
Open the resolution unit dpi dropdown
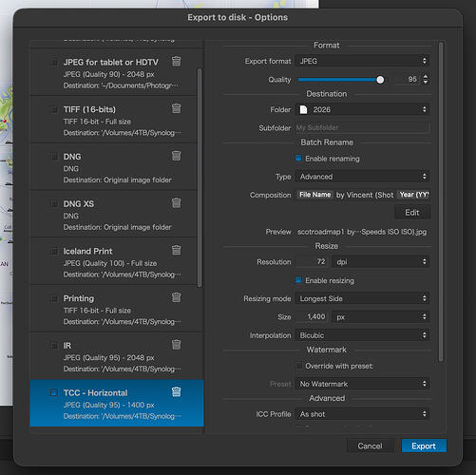point(380,262)
